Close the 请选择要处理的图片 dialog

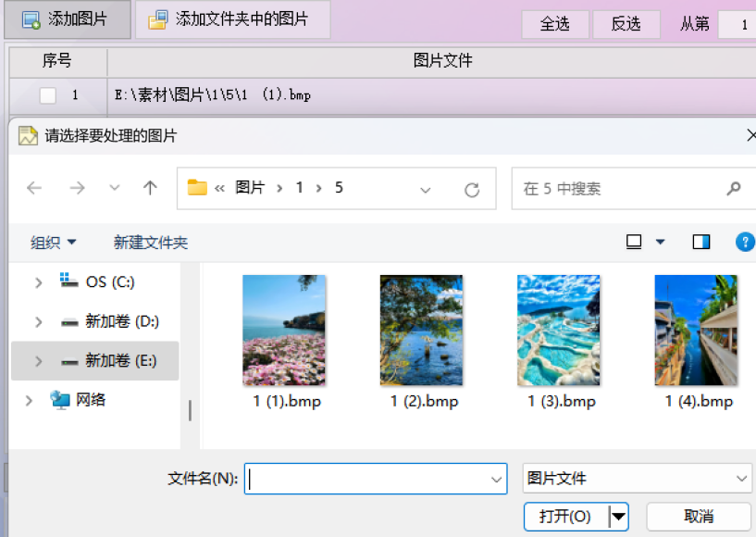click(750, 135)
